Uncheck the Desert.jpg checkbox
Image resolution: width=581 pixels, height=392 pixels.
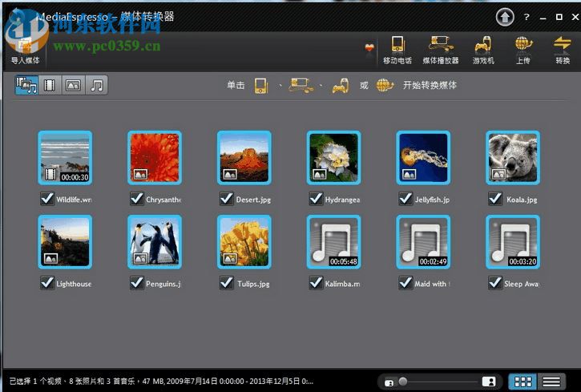227,199
